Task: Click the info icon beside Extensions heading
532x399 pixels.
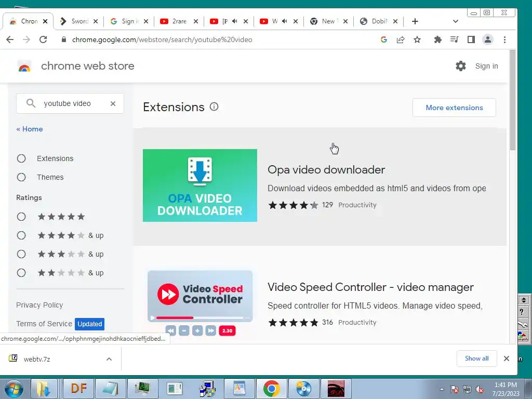Action: point(214,107)
